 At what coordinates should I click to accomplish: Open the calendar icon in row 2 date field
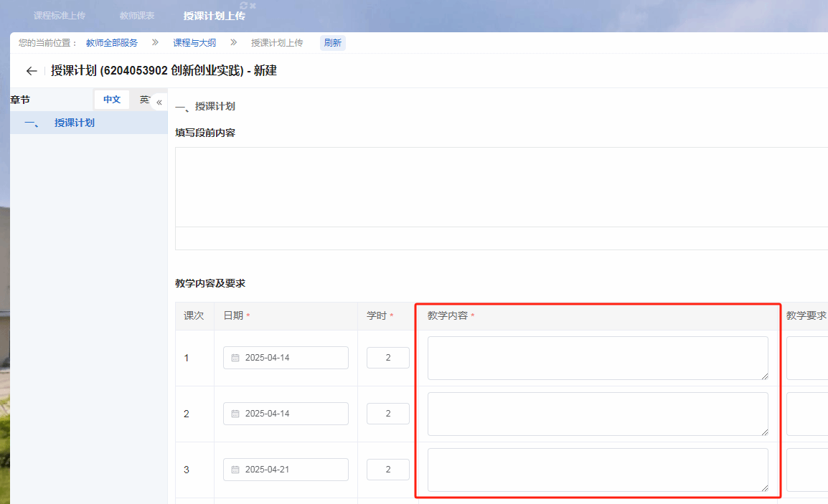tap(235, 414)
